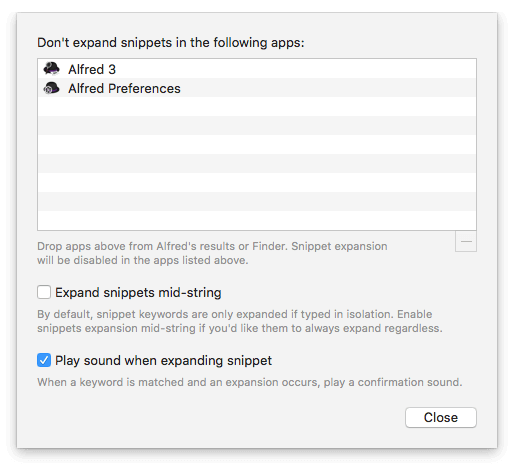The height and width of the screenshot is (469, 514).
Task: Click the blue checkmark beside Play sound
Action: click(x=44, y=360)
